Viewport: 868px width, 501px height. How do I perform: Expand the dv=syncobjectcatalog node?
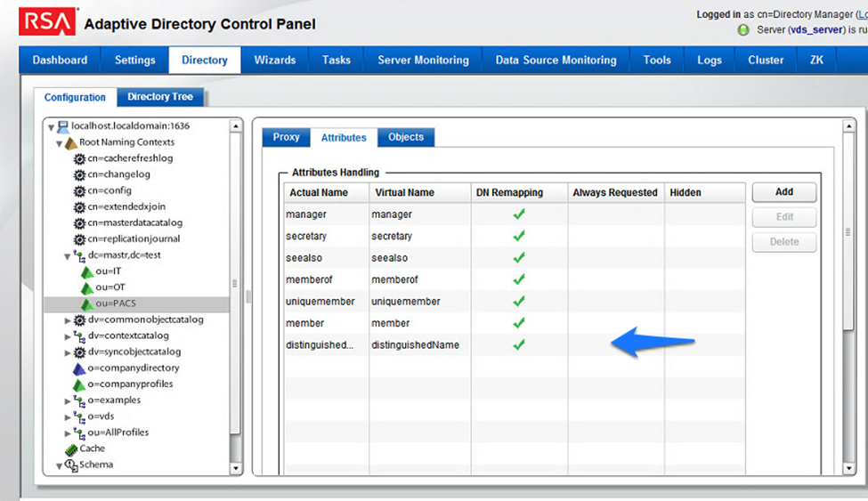(68, 352)
